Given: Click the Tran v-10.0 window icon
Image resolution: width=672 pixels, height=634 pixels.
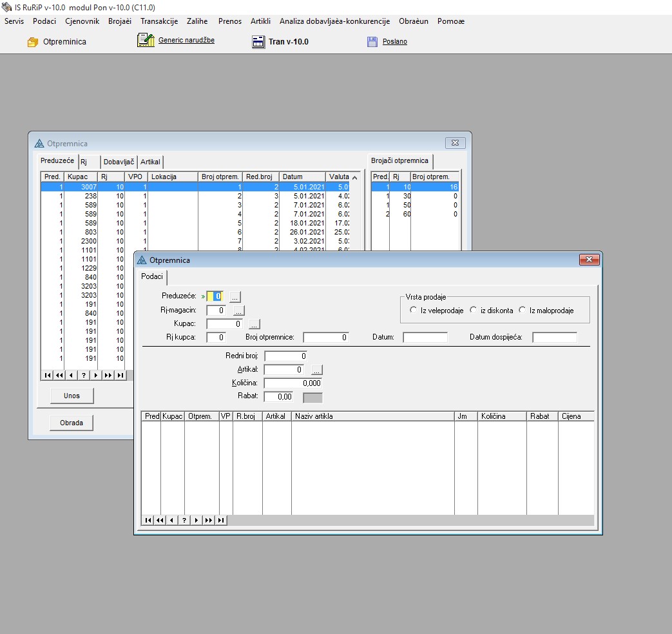Looking at the screenshot, I should coord(258,42).
